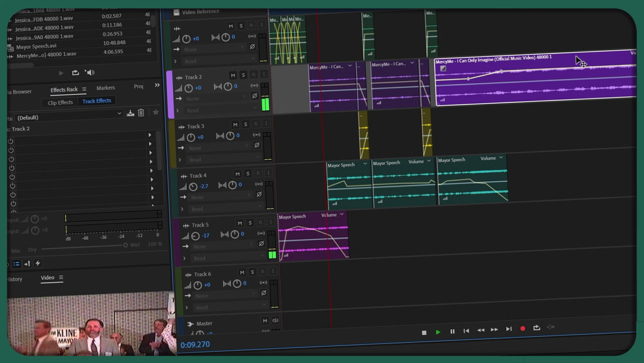Open the Video panel tab
The image size is (644, 363).
[x=47, y=277]
